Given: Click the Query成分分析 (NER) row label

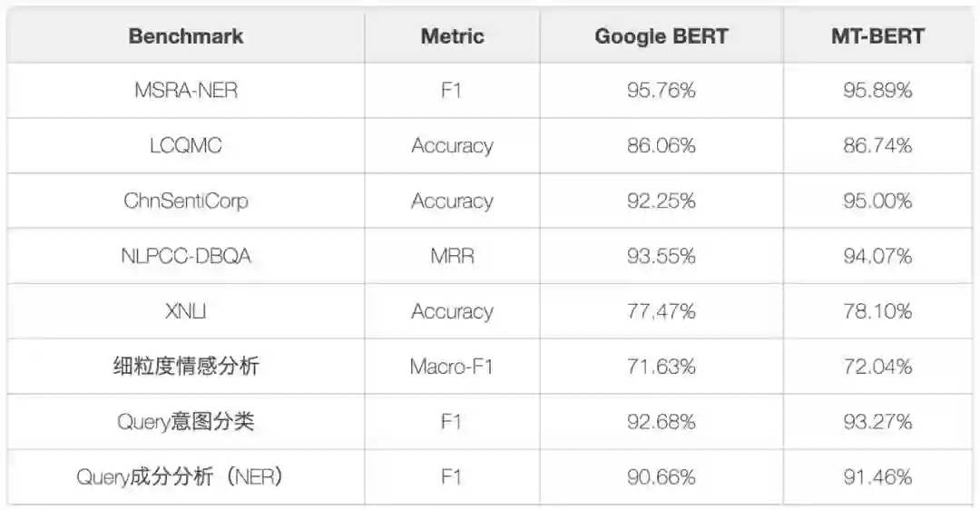Looking at the screenshot, I should tap(180, 477).
